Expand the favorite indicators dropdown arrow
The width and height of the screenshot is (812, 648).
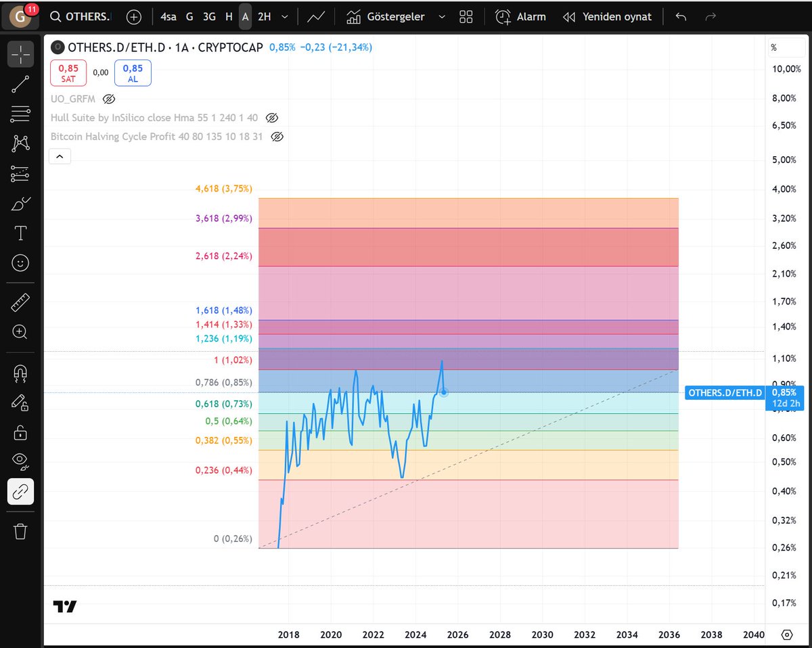coord(442,17)
